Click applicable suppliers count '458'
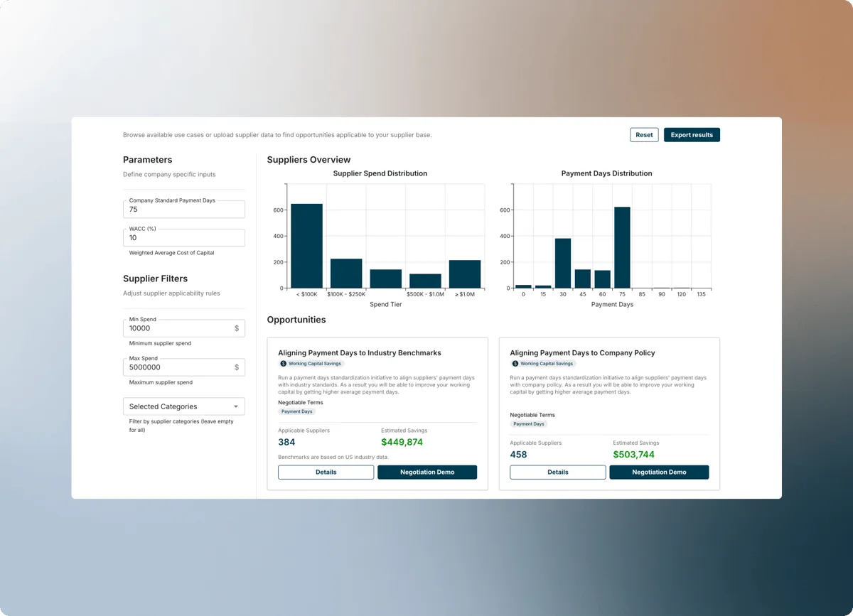Screen dimensions: 853x616 coord(519,455)
